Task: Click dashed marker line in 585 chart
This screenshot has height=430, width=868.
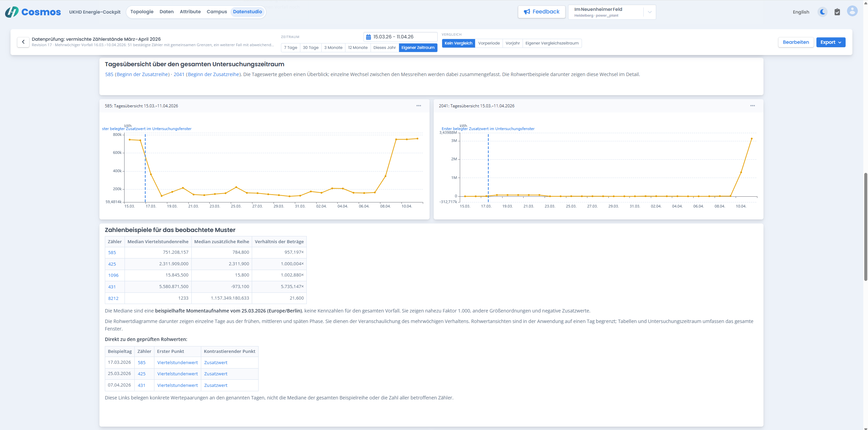Action: [145, 168]
